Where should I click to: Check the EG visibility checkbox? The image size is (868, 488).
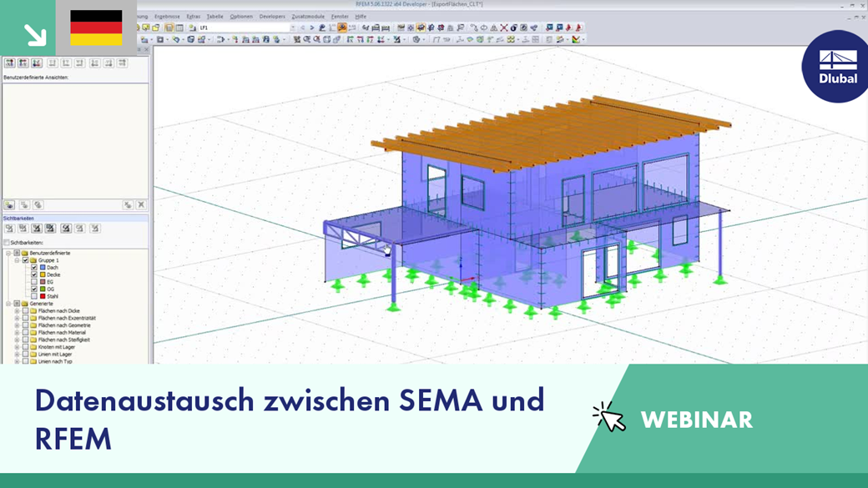[34, 282]
